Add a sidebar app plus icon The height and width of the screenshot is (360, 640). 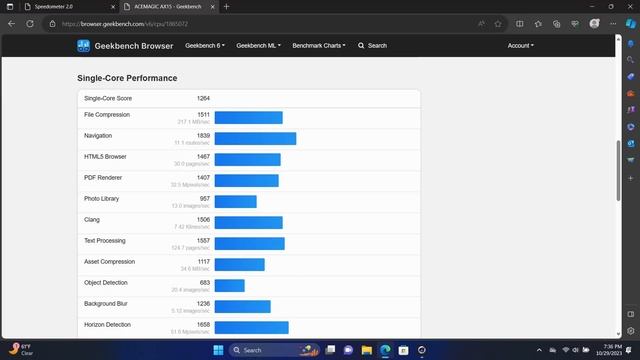click(x=631, y=178)
